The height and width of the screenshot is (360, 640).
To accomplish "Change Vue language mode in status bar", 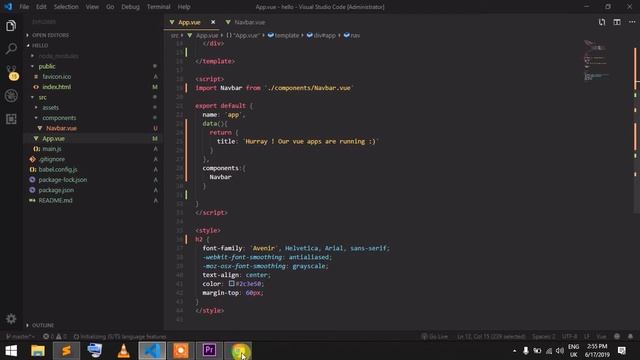I will click(601, 337).
